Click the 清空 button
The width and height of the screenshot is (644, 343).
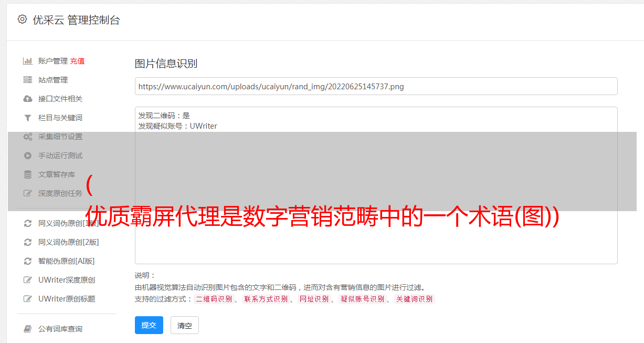(185, 325)
